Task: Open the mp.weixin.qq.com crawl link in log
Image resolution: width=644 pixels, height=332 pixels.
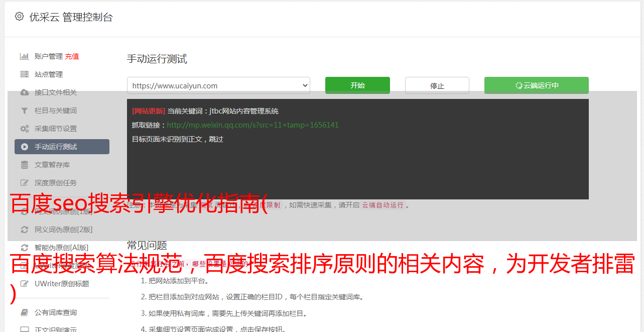Action: pos(252,125)
